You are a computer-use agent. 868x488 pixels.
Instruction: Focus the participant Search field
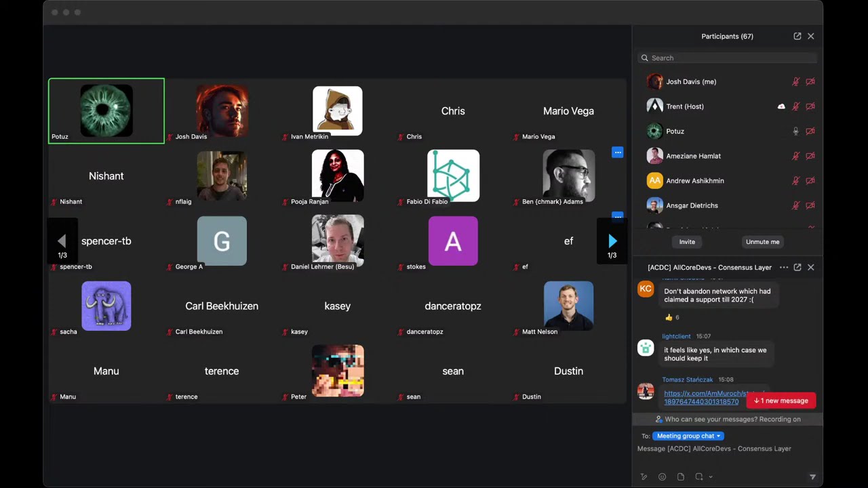point(727,58)
